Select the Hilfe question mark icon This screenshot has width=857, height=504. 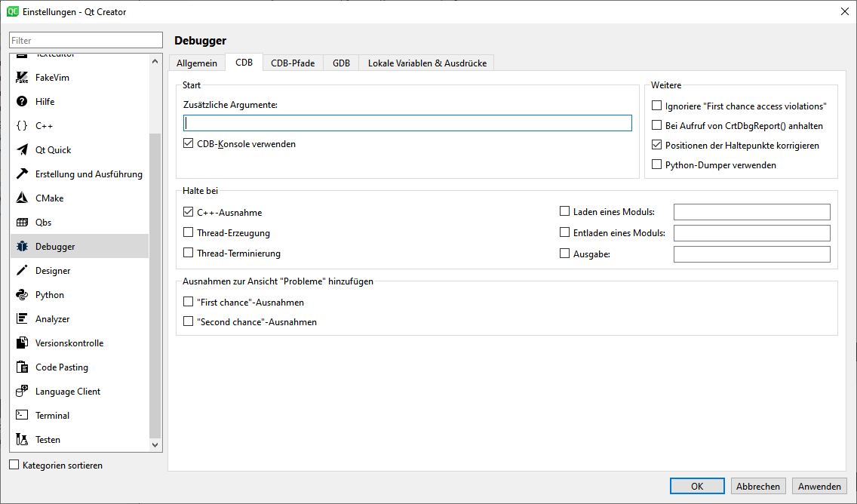coord(22,102)
